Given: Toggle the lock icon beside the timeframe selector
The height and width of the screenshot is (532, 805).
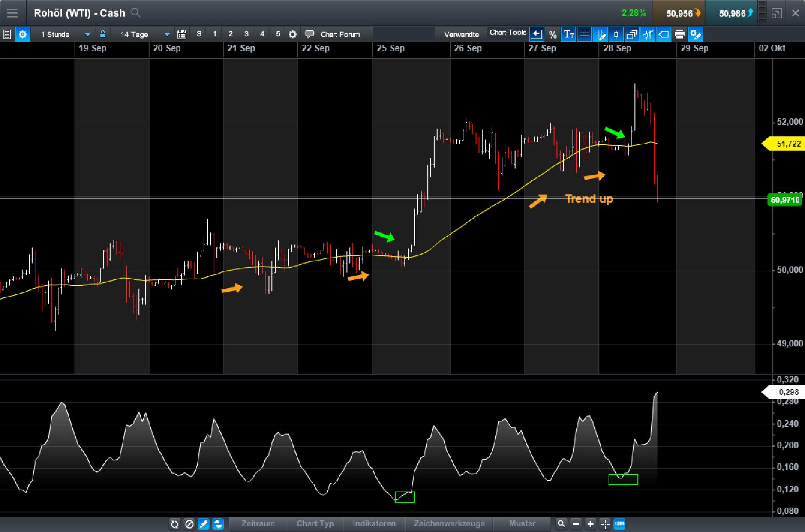Looking at the screenshot, I should tap(103, 34).
